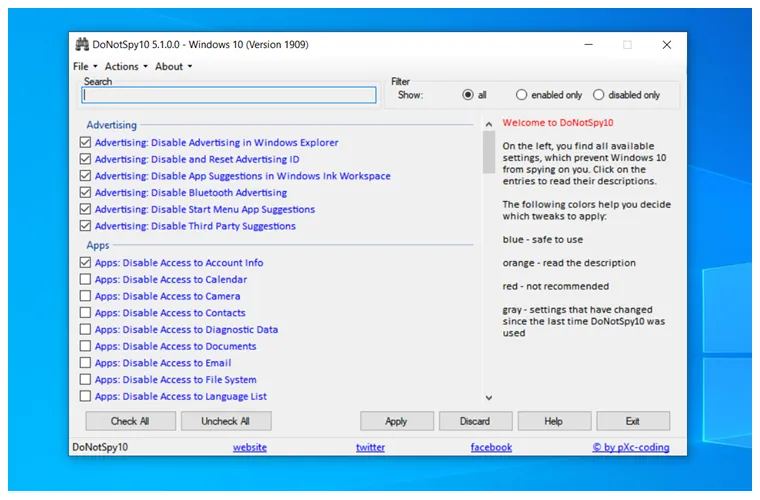This screenshot has width=760, height=500.
Task: Click the 'blue - safe to use' text
Action: pos(543,239)
